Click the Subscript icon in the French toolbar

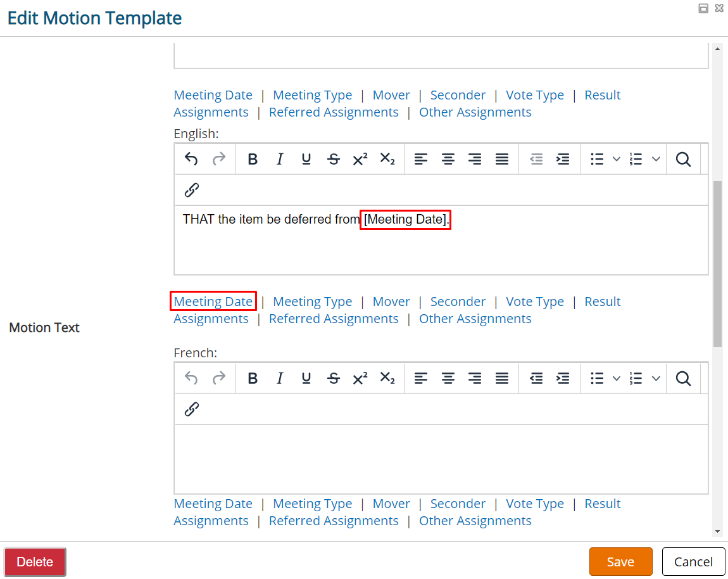coord(387,378)
